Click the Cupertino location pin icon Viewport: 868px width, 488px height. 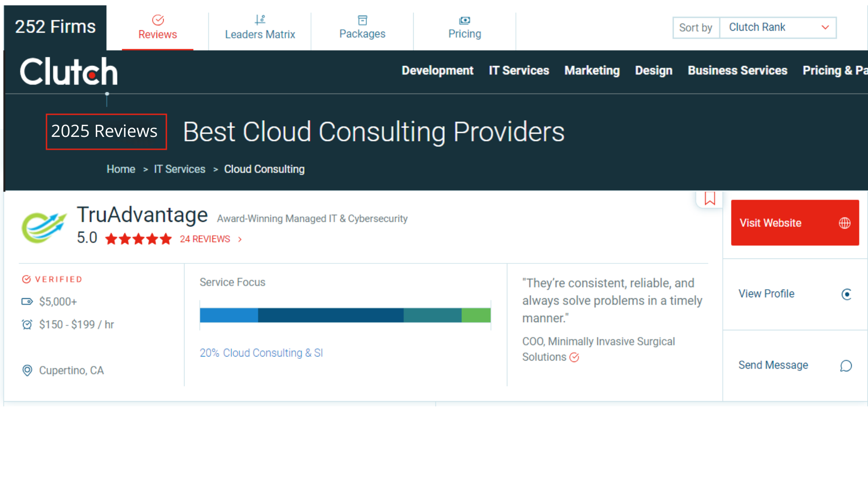coord(27,371)
